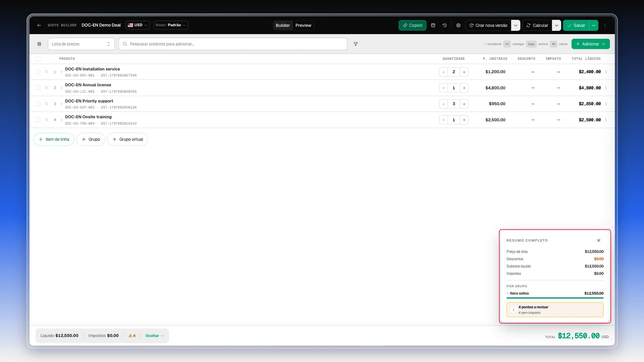Open row menu for Annual license
This screenshot has height=362, width=644.
(606, 88)
